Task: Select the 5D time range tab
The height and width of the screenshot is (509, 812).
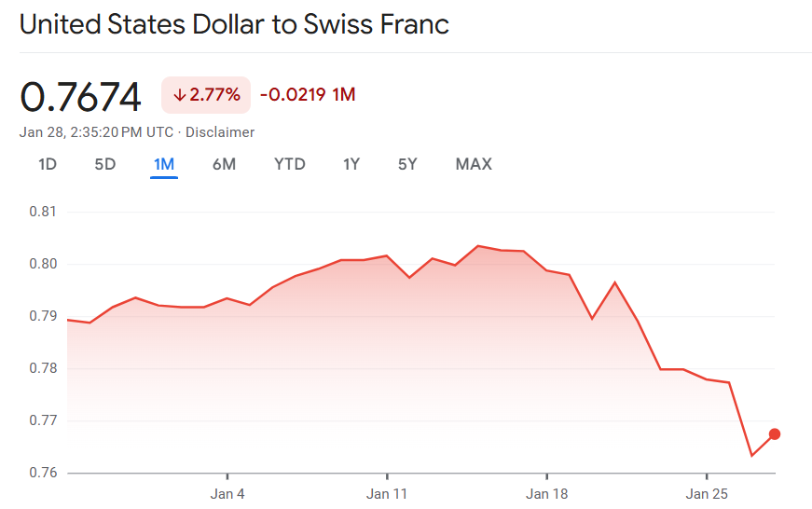Action: click(x=105, y=165)
